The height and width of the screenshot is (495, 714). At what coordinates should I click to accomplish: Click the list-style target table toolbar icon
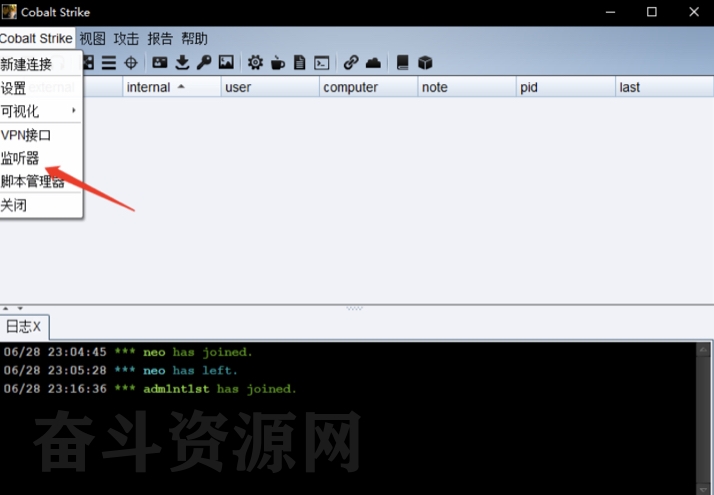tap(109, 63)
